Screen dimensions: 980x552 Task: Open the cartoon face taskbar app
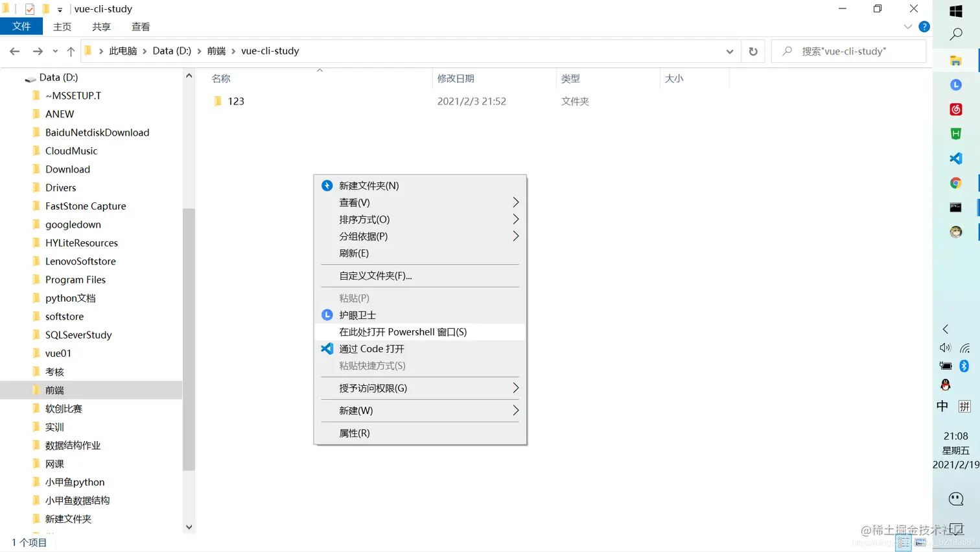(956, 232)
